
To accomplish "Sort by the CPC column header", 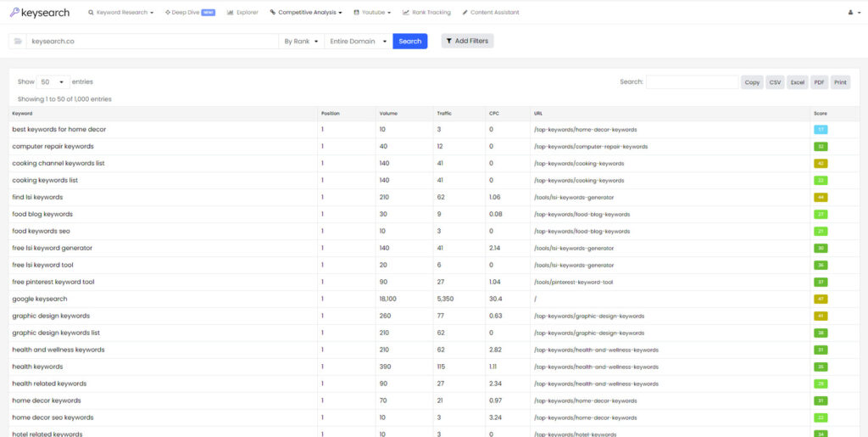I will click(508, 114).
